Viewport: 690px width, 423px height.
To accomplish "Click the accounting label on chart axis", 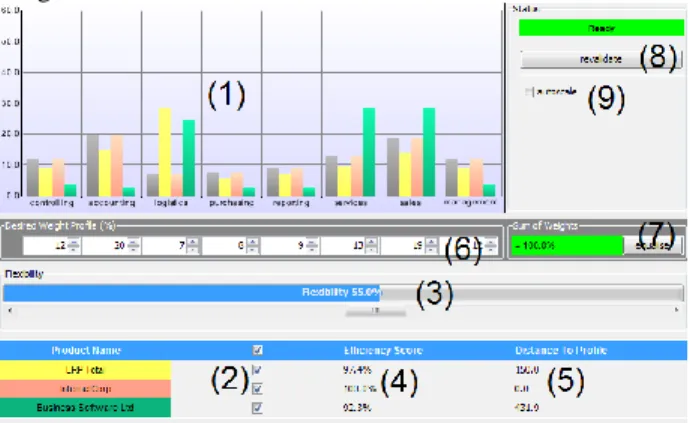I will [x=111, y=203].
